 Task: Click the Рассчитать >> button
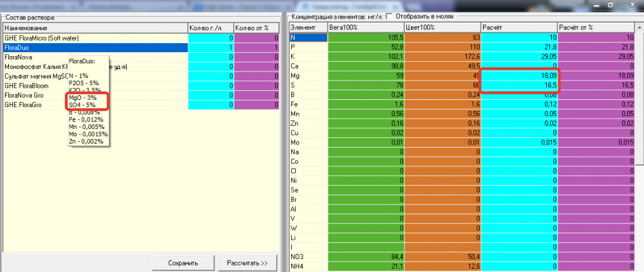pos(247,263)
